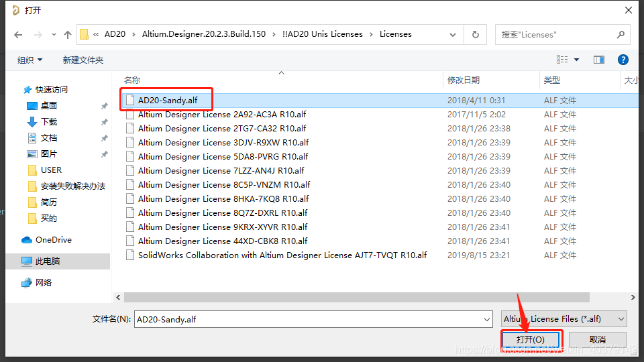Sort by 修改日期 column header

point(464,80)
